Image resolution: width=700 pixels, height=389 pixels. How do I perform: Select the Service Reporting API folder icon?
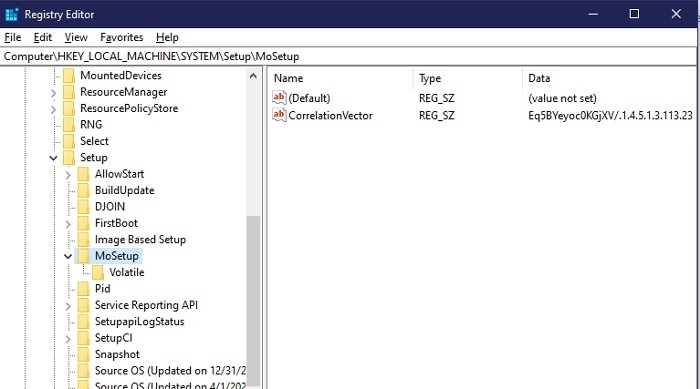point(83,305)
